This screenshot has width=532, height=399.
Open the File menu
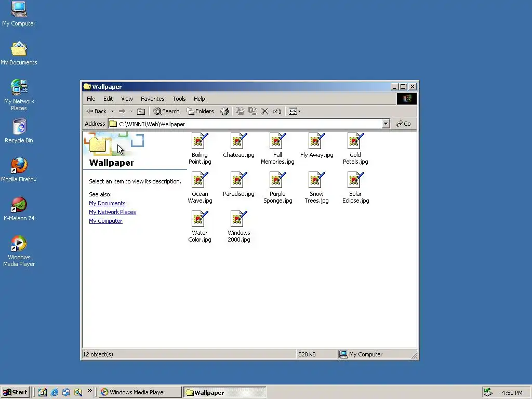91,99
